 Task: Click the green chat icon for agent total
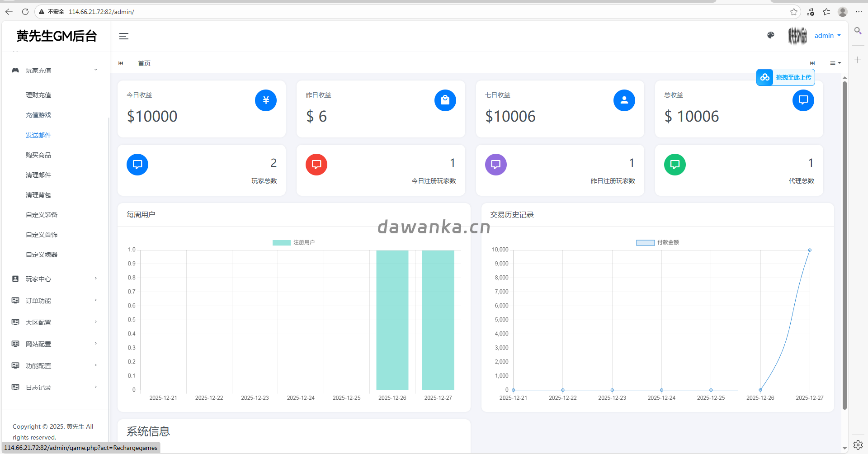tap(675, 165)
